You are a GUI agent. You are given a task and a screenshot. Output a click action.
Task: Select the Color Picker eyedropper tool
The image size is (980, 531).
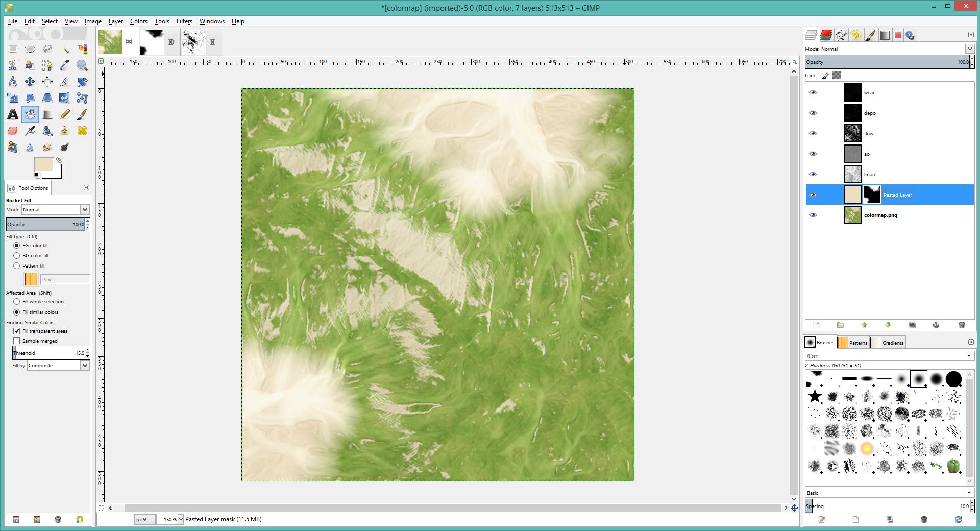pos(65,65)
